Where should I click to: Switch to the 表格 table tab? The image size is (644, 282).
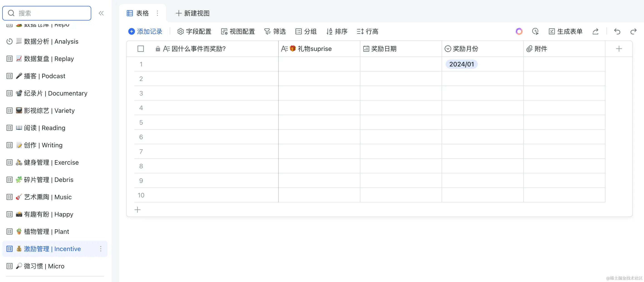[x=137, y=13]
